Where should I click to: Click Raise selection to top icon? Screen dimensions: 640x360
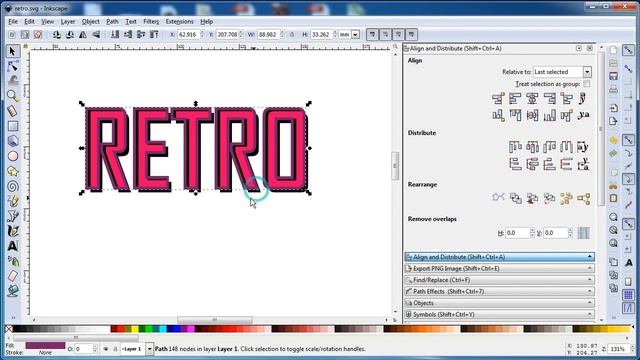click(154, 35)
